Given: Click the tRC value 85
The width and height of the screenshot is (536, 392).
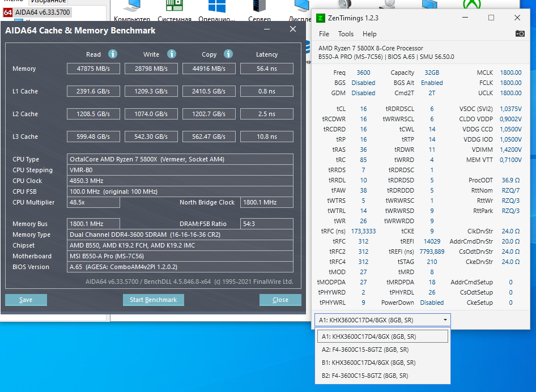Looking at the screenshot, I should pos(363,160).
